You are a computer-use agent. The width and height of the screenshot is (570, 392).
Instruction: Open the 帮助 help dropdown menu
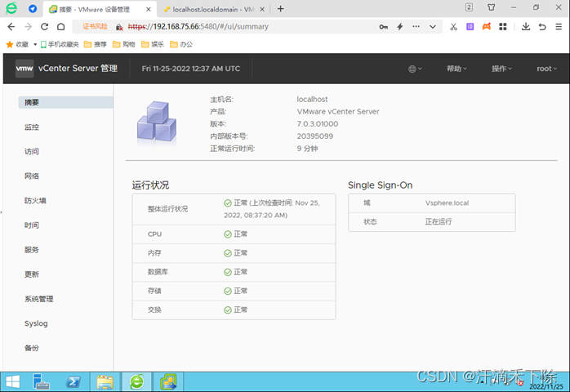[x=456, y=69]
